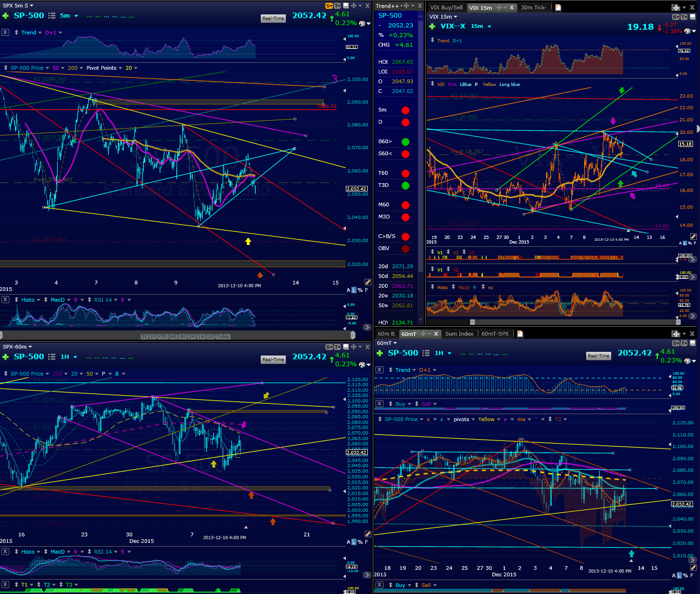The width and height of the screenshot is (700, 594).
Task: Open the watchlist icon beside SP-500 in SPX 5m chart
Action: coord(52,16)
